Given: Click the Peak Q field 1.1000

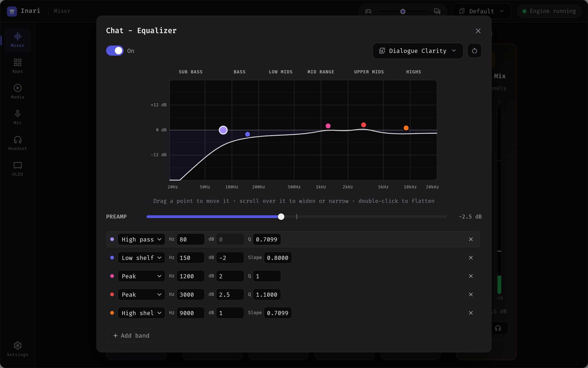Looking at the screenshot, I should [x=267, y=294].
